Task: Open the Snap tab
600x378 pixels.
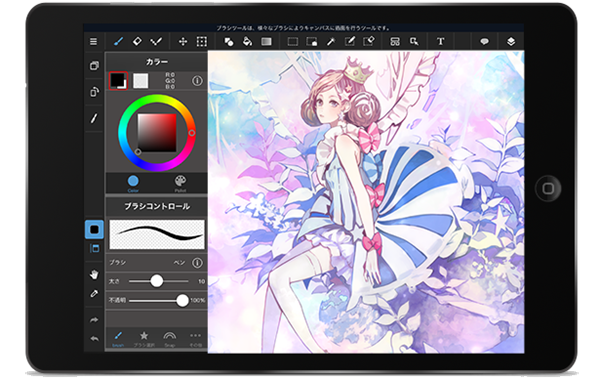Action: coord(170,339)
